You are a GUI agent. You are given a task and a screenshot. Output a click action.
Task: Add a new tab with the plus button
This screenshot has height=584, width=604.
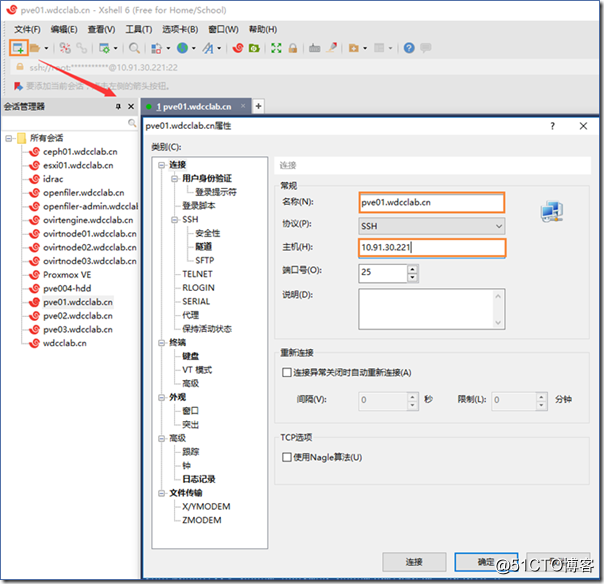pyautogui.click(x=258, y=106)
